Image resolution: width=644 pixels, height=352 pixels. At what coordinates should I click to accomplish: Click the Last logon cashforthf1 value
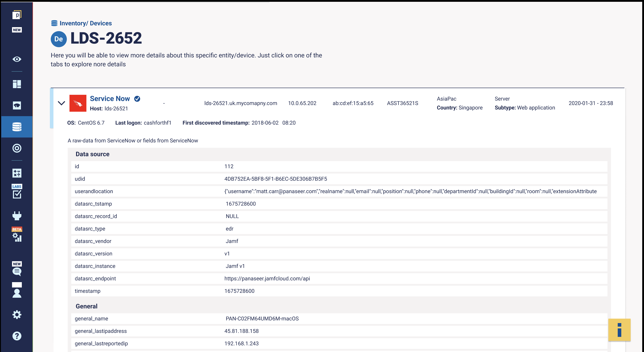157,123
